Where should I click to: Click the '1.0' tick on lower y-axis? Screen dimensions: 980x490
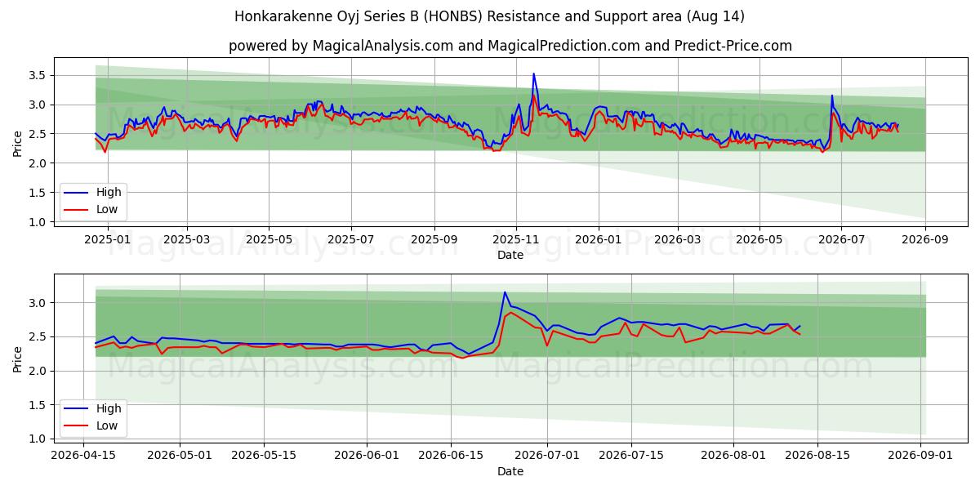39,439
